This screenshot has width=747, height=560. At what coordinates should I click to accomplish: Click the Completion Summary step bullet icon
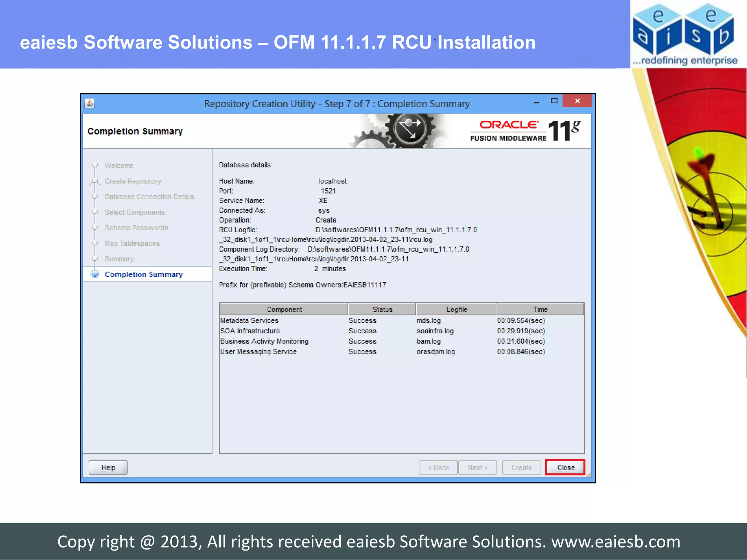coord(95,274)
